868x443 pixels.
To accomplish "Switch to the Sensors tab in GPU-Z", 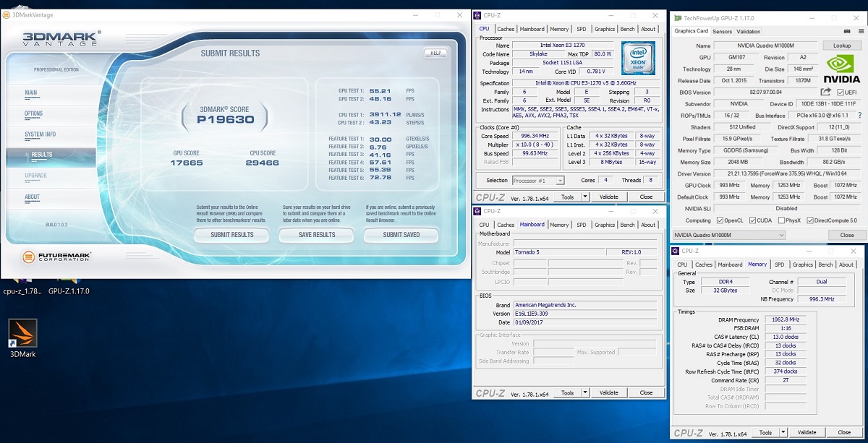I will [x=722, y=32].
